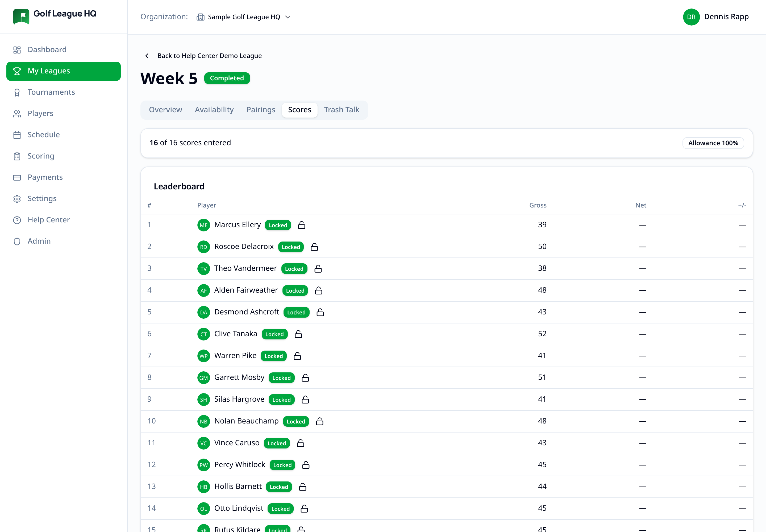The image size is (766, 532).
Task: Click the Scoring clipboard icon
Action: (x=17, y=156)
